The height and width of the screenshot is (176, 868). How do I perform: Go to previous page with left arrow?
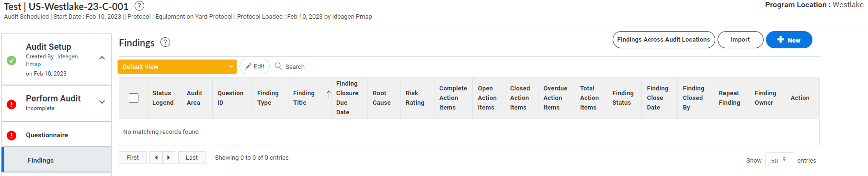click(156, 158)
